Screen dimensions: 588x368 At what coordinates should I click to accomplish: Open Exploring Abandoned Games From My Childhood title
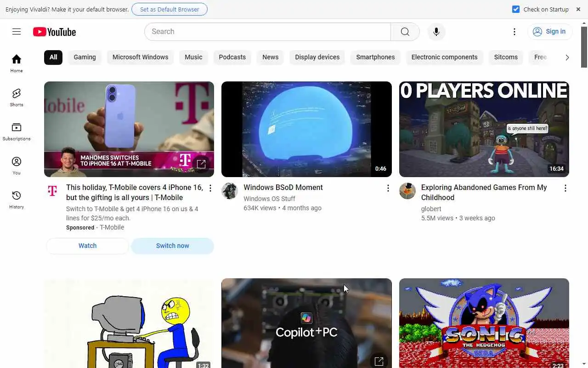tap(484, 193)
